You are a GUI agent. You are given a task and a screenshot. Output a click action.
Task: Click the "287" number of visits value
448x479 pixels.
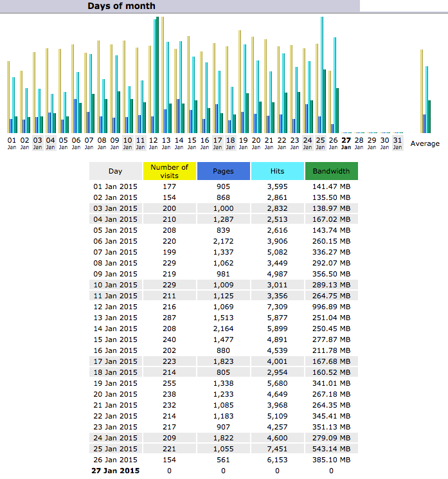[x=169, y=318]
